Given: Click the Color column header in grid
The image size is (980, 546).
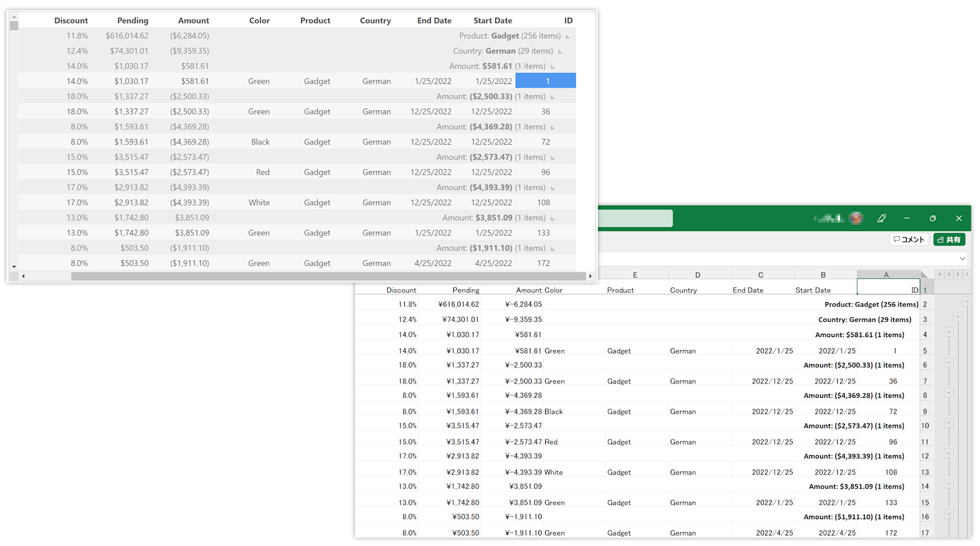Looking at the screenshot, I should click(x=260, y=20).
